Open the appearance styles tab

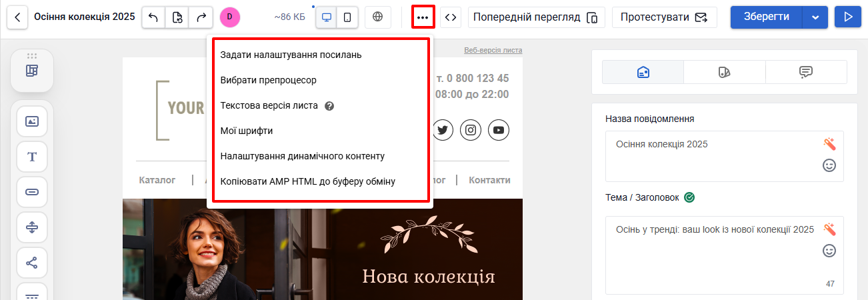coord(725,72)
